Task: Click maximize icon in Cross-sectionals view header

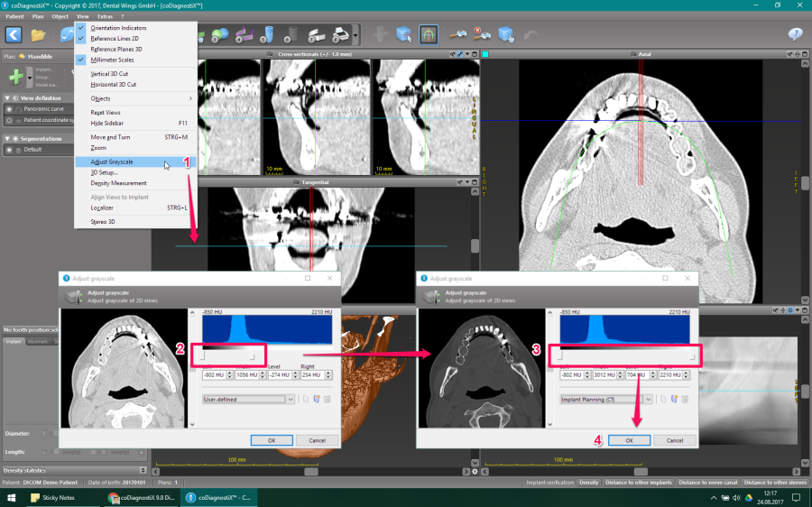Action: [x=475, y=54]
